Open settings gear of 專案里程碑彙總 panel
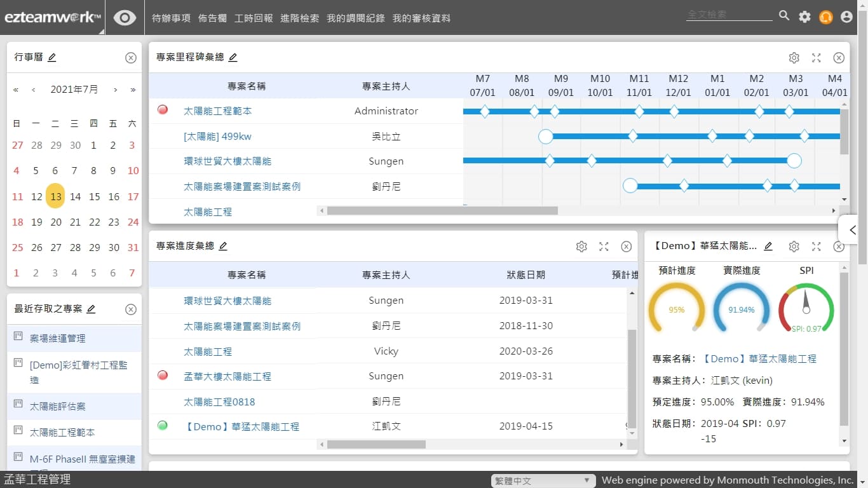This screenshot has width=868, height=488. click(x=794, y=58)
